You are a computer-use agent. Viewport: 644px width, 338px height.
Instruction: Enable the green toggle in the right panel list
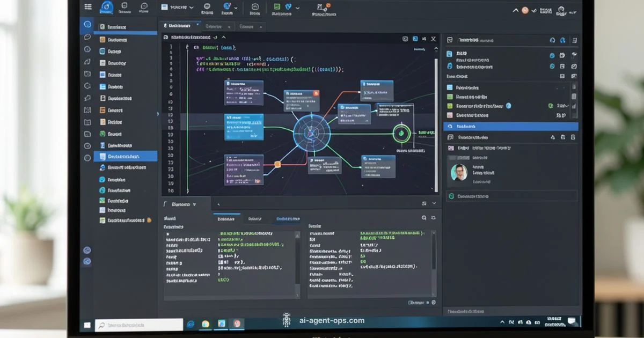point(551,106)
